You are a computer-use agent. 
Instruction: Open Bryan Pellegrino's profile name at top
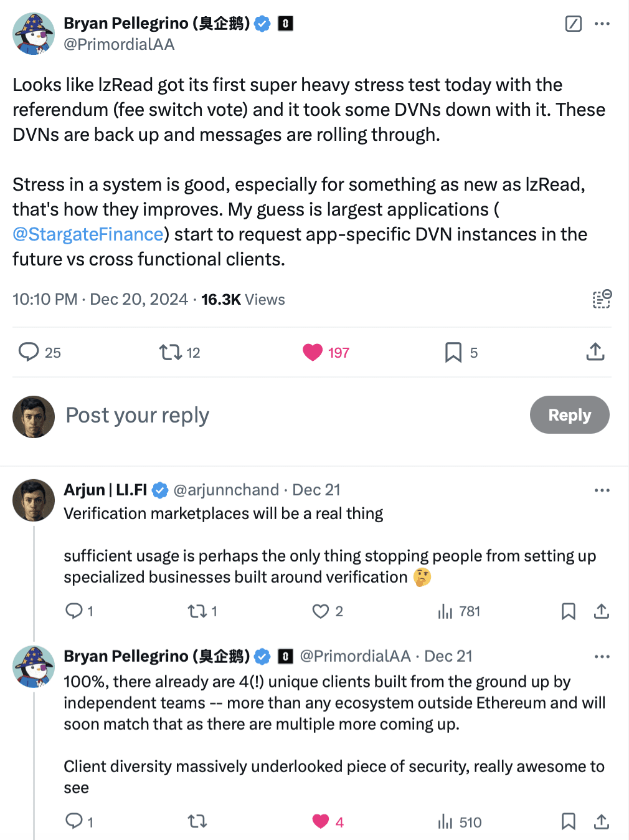[x=156, y=24]
